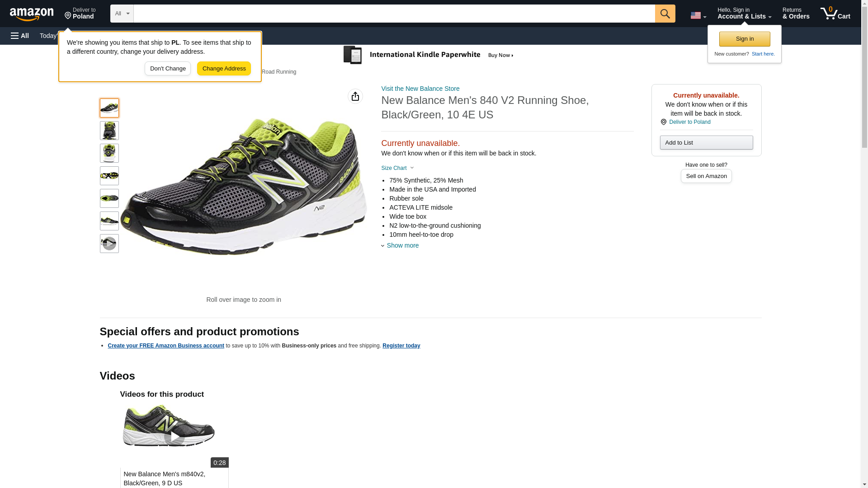868x488 pixels.
Task: Select the shoe sole thumbnail image
Action: (109, 176)
